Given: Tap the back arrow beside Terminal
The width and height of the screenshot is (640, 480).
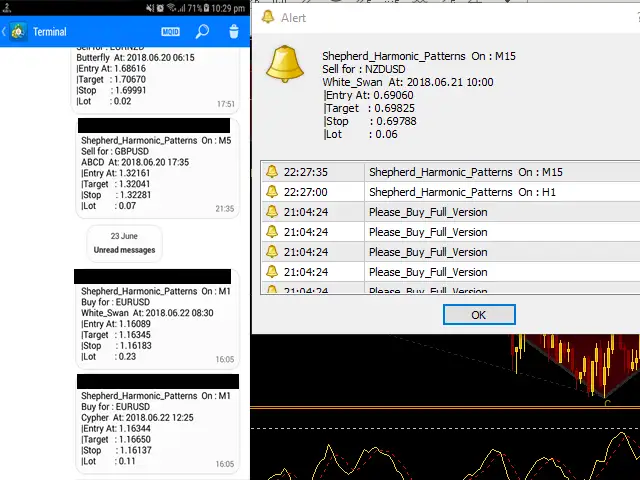Looking at the screenshot, I should [x=5, y=32].
